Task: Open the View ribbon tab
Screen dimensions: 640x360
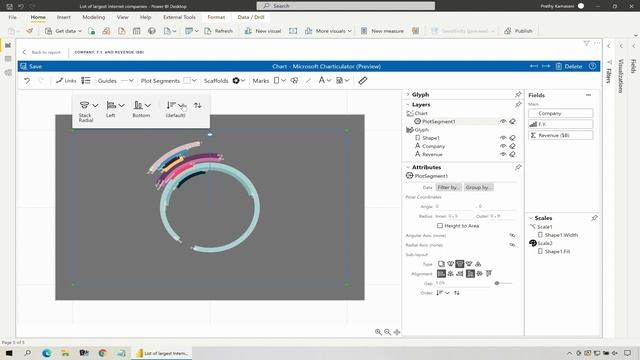Action: pyautogui.click(x=122, y=17)
